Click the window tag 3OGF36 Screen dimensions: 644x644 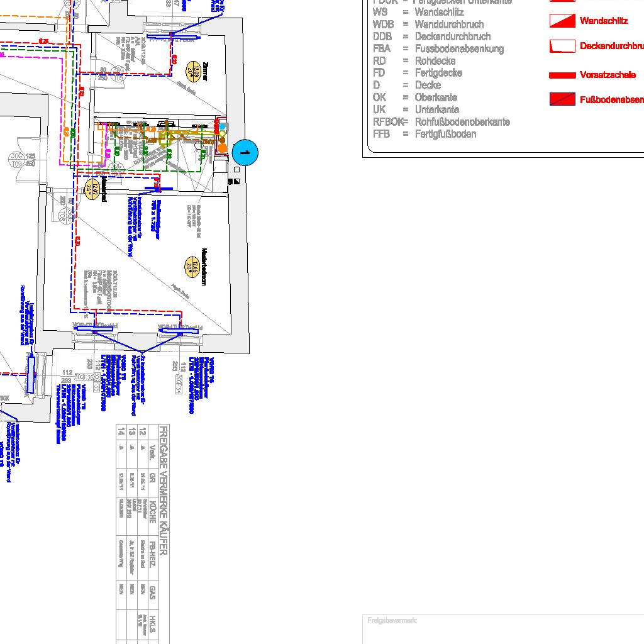[x=84, y=377]
